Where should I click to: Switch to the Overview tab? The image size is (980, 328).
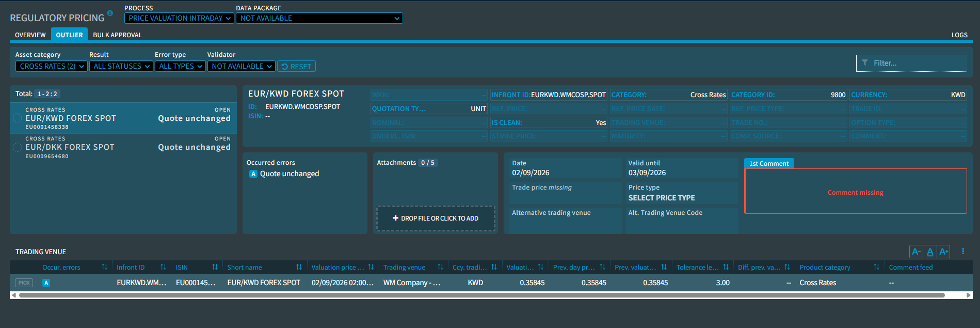pos(30,35)
